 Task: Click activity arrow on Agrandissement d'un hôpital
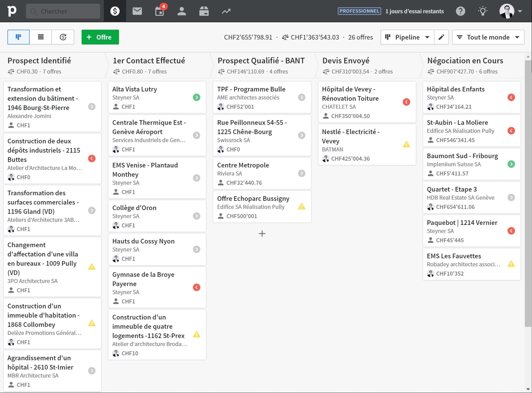[92, 370]
